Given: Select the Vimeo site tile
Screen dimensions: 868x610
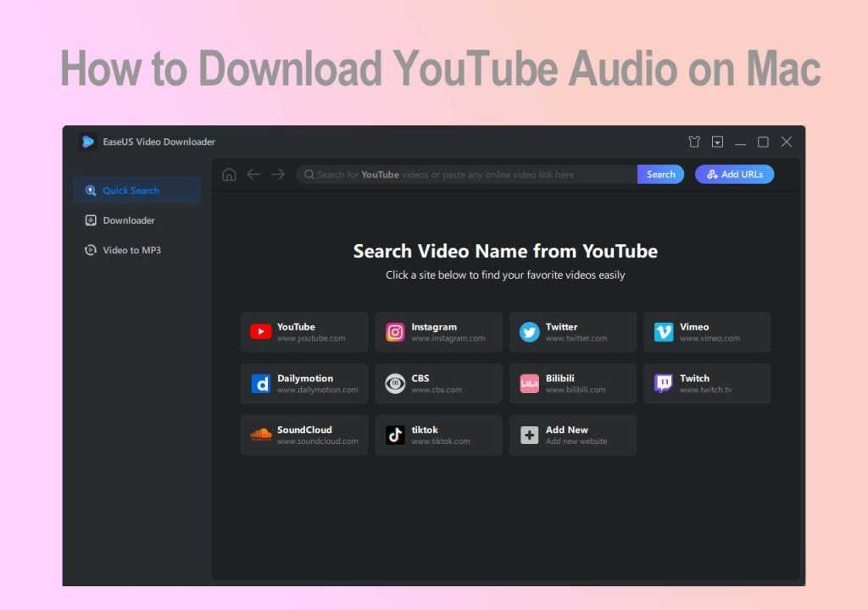Looking at the screenshot, I should tap(707, 332).
